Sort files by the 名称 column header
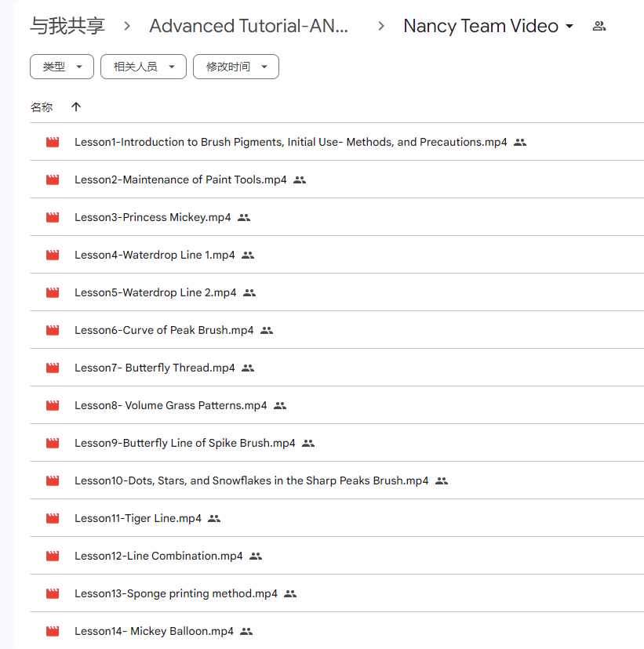 click(x=42, y=107)
